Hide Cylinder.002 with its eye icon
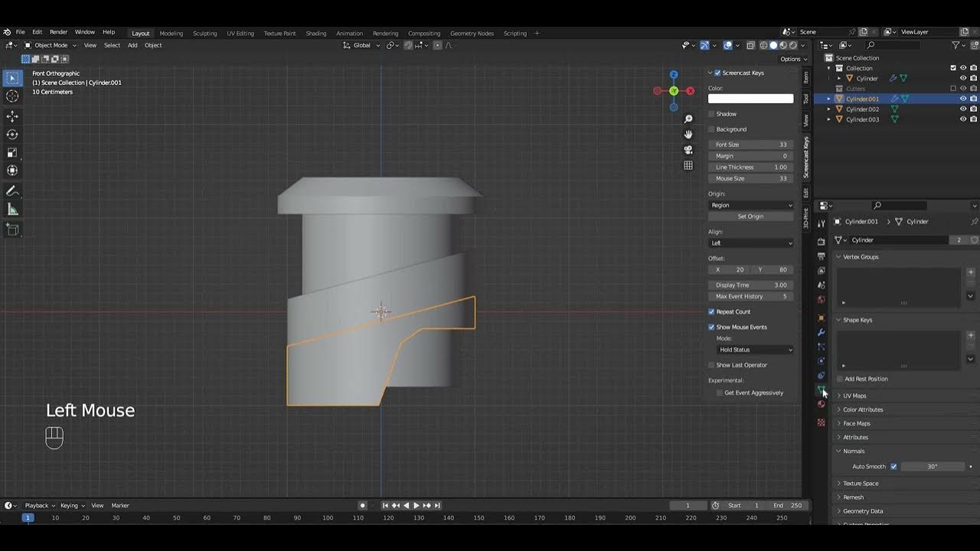The height and width of the screenshot is (551, 980). tap(963, 109)
